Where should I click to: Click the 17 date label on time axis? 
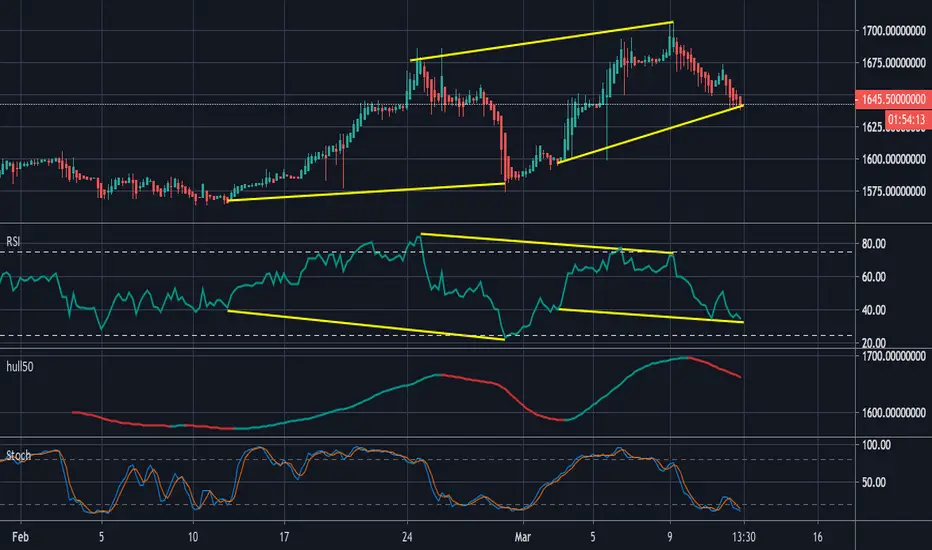284,537
